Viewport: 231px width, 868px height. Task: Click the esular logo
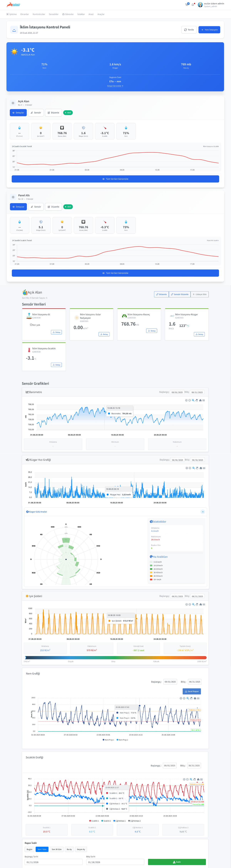pyautogui.click(x=13, y=5)
